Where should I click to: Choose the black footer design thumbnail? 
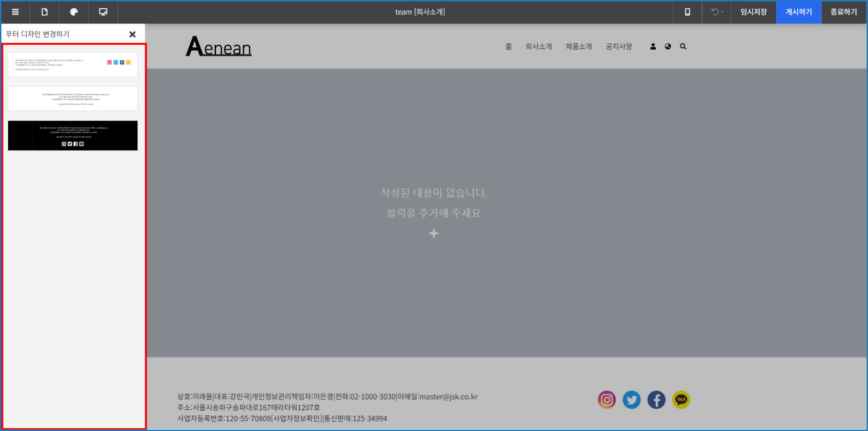[73, 135]
